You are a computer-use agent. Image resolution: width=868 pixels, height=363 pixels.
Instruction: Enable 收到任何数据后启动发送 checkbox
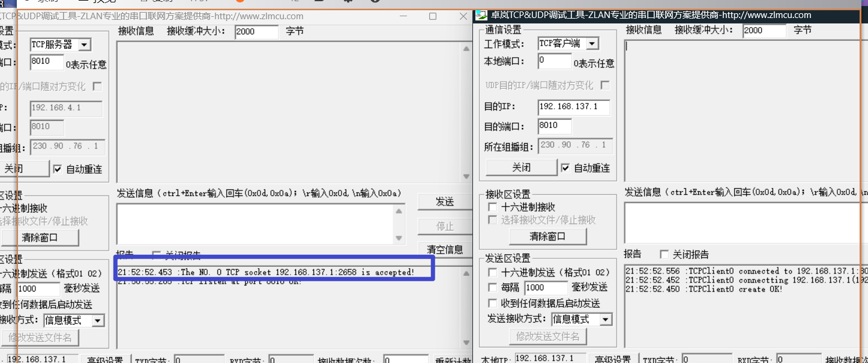tap(493, 303)
